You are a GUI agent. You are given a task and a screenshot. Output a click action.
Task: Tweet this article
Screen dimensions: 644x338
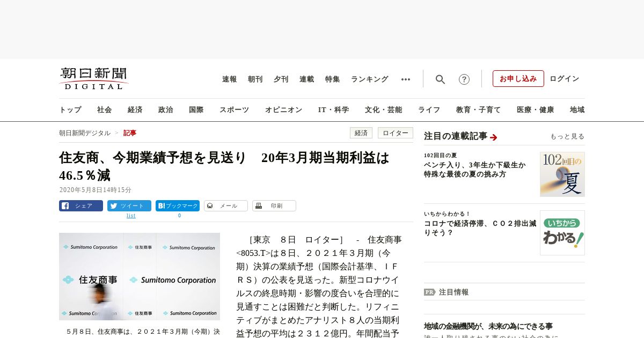coord(129,205)
